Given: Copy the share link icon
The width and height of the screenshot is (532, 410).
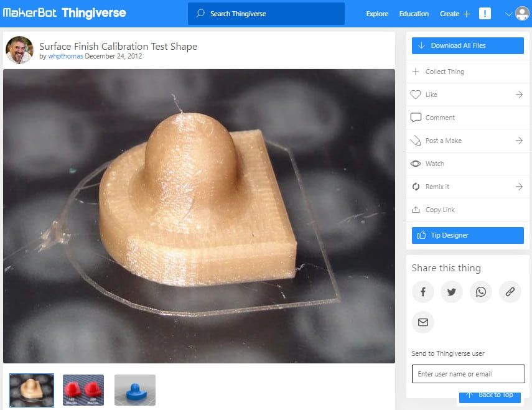Looking at the screenshot, I should [x=510, y=292].
